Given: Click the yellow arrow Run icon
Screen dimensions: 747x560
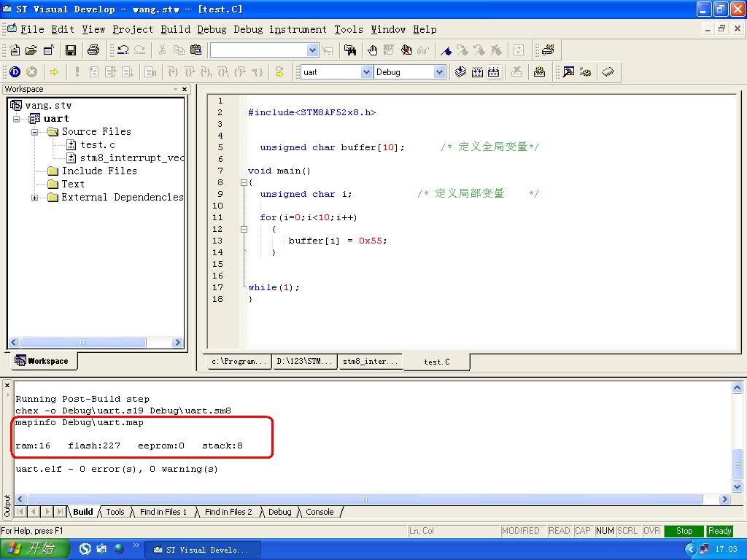Looking at the screenshot, I should pyautogui.click(x=54, y=72).
